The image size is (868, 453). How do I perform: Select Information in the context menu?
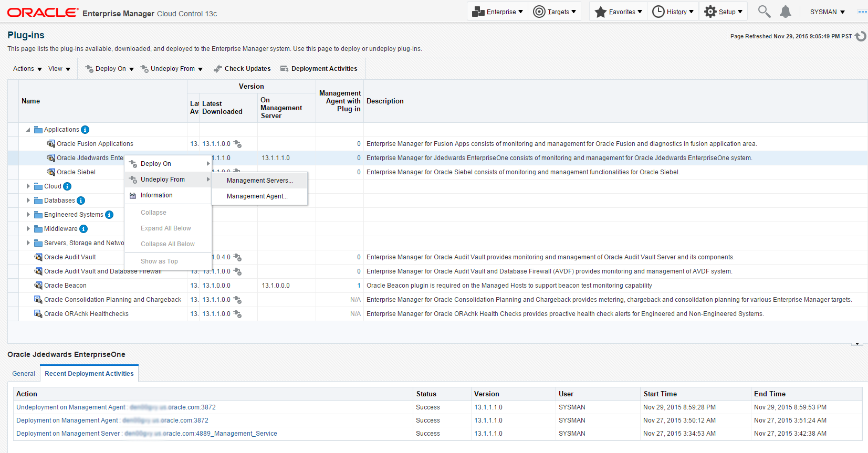coord(156,195)
